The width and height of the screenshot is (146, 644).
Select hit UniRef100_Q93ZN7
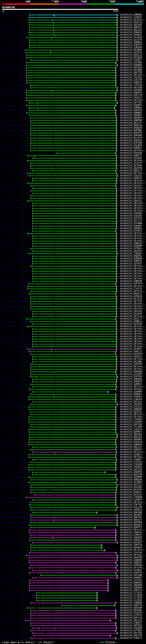(131, 25)
